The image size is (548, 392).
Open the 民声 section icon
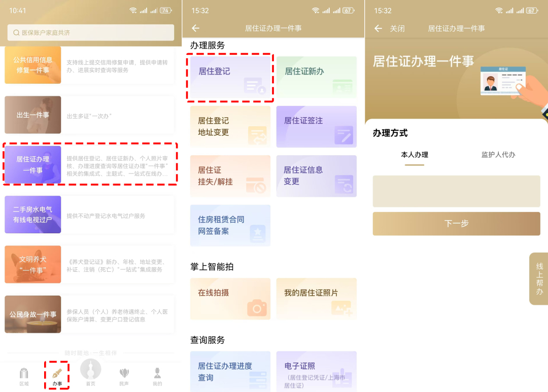coord(124,376)
